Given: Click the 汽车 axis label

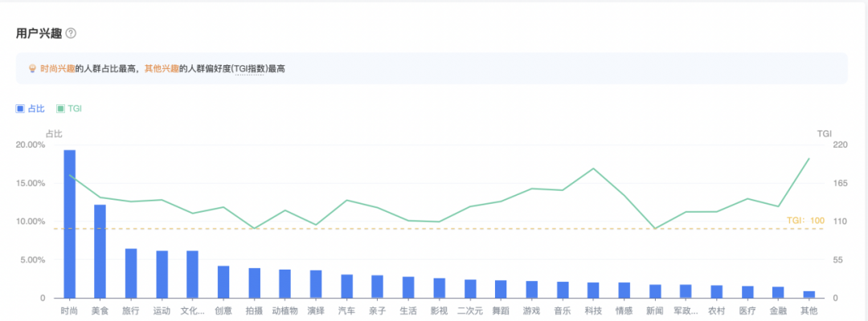Looking at the screenshot, I should pyautogui.click(x=346, y=311).
